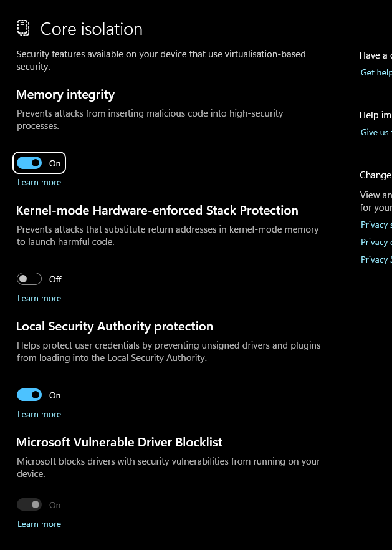Screen dimensions: 392x550
Task: Enable Kernel-mode Hardware-enforced Stack Protection toggle
Action: [x=29, y=279]
